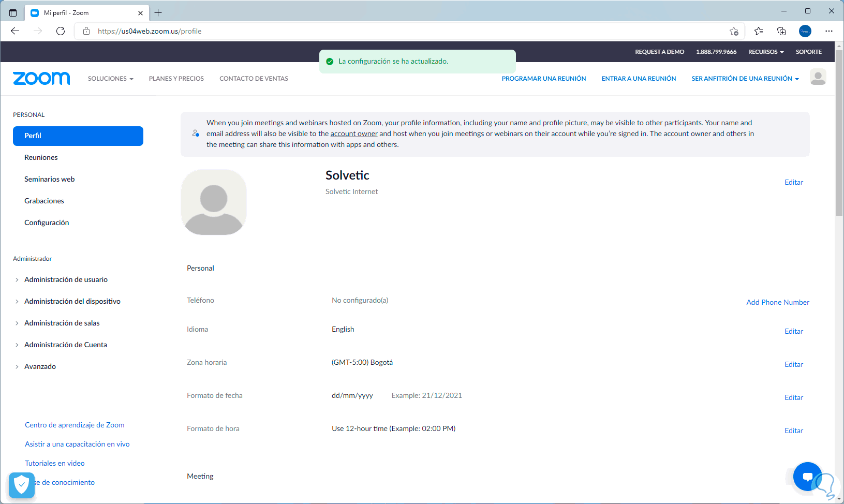844x504 pixels.
Task: Open Grabaciones in the sidebar
Action: pyautogui.click(x=44, y=201)
